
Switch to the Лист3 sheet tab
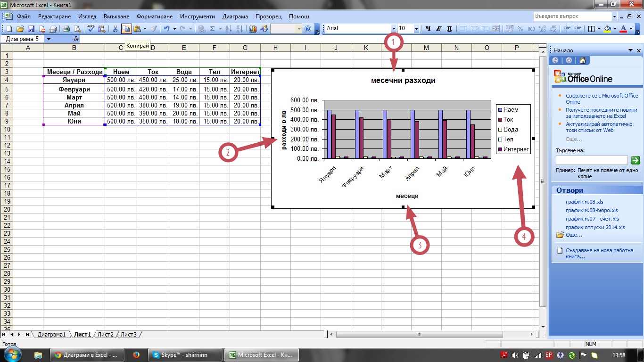pyautogui.click(x=129, y=335)
